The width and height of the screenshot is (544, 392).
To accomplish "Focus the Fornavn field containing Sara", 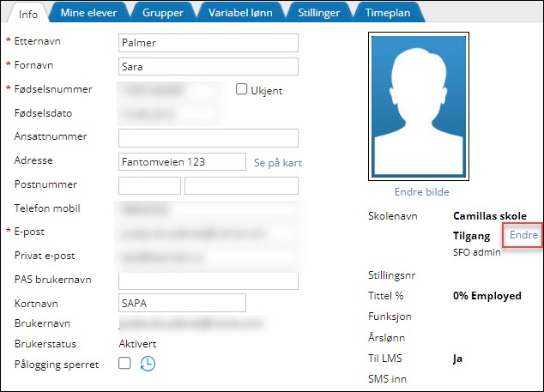I will pyautogui.click(x=208, y=67).
